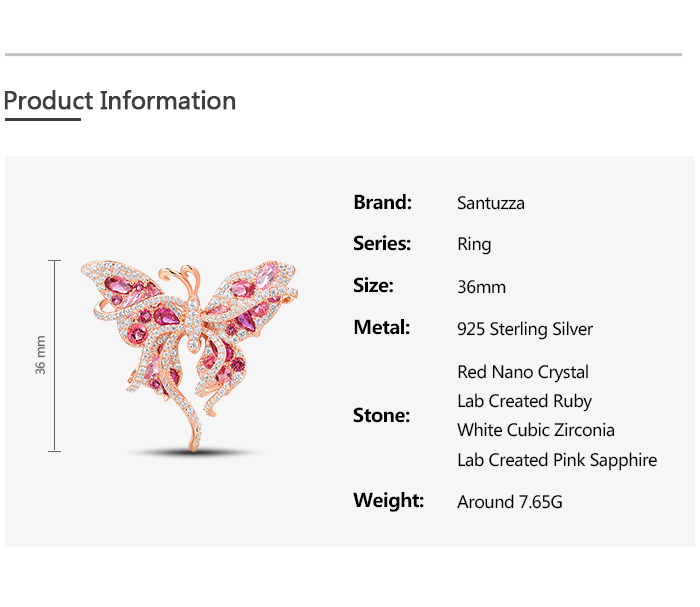This screenshot has height=607, width=700.
Task: Click the Product Information heading
Action: [120, 101]
